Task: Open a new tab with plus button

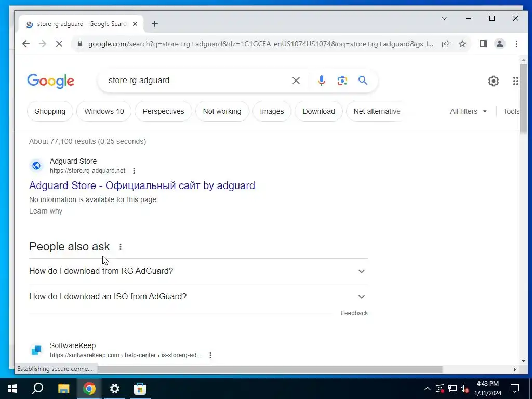Action: tap(155, 24)
